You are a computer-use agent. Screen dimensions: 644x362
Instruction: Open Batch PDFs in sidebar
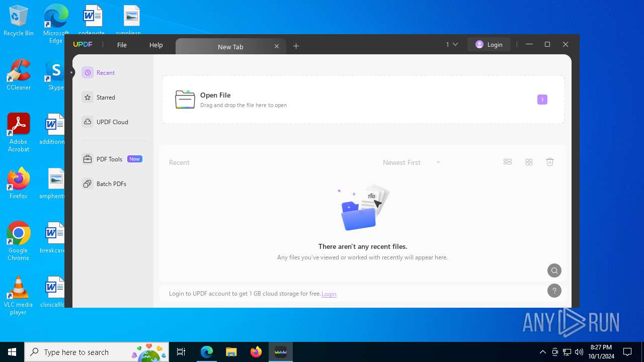click(x=105, y=184)
